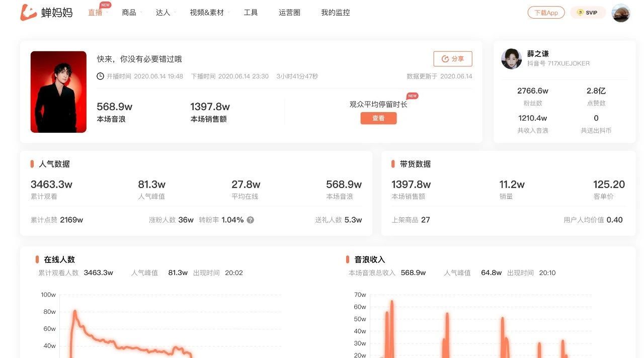The height and width of the screenshot is (358, 644).
Task: Expand the 达人 dropdown menu
Action: click(x=163, y=13)
